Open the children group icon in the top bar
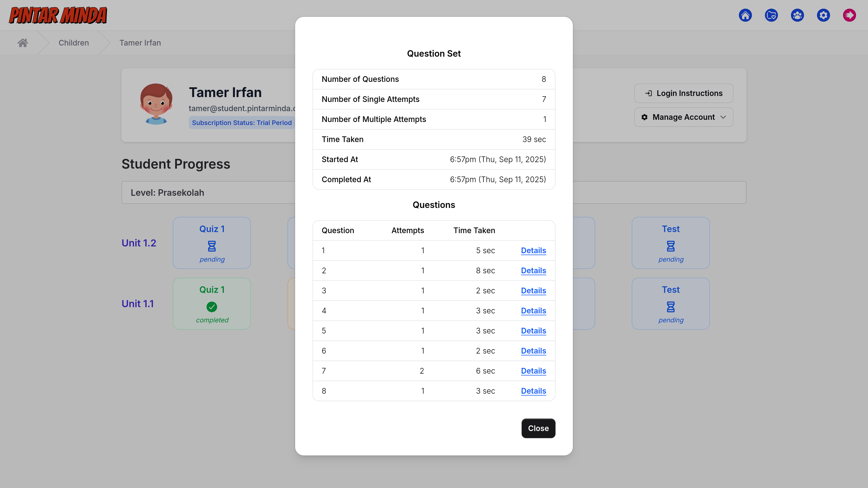868x488 pixels. pyautogui.click(x=797, y=15)
